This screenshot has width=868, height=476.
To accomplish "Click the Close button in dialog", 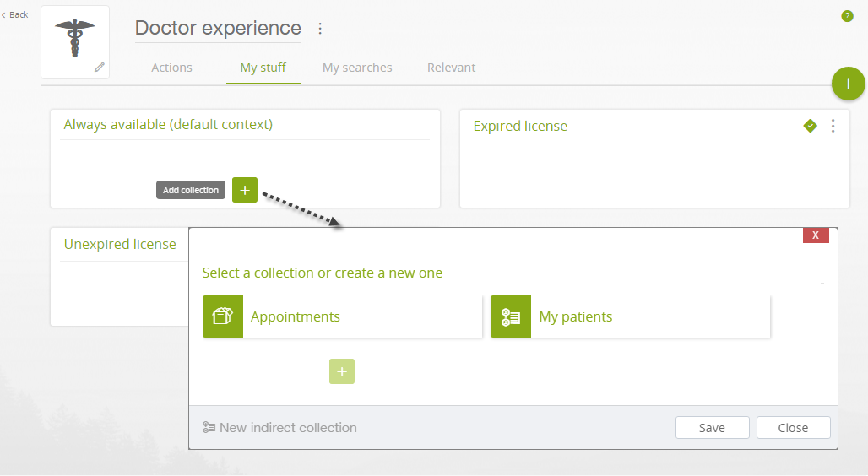I will (x=793, y=427).
